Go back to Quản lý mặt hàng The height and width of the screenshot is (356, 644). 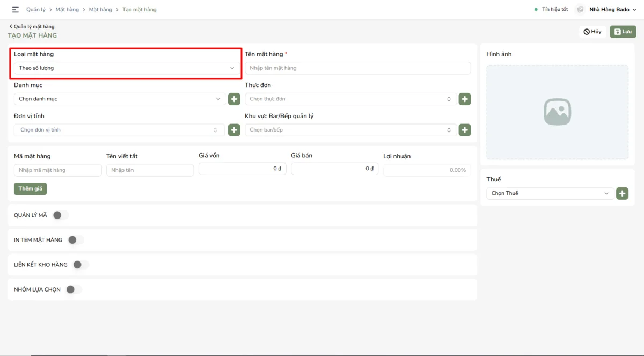pyautogui.click(x=32, y=26)
